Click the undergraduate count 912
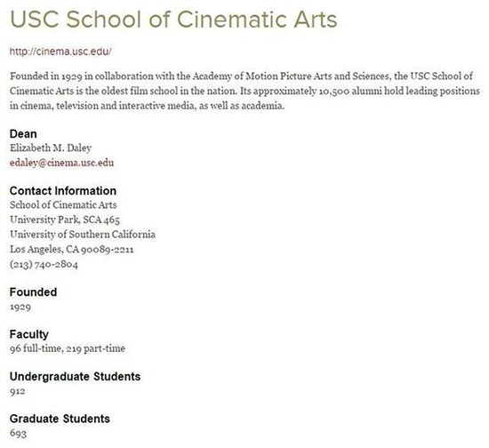Screen dimensions: 489x448 click(x=18, y=391)
